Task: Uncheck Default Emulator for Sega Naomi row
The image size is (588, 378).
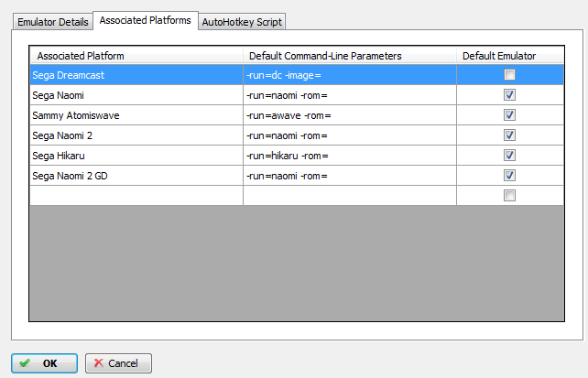Action: pyautogui.click(x=509, y=95)
